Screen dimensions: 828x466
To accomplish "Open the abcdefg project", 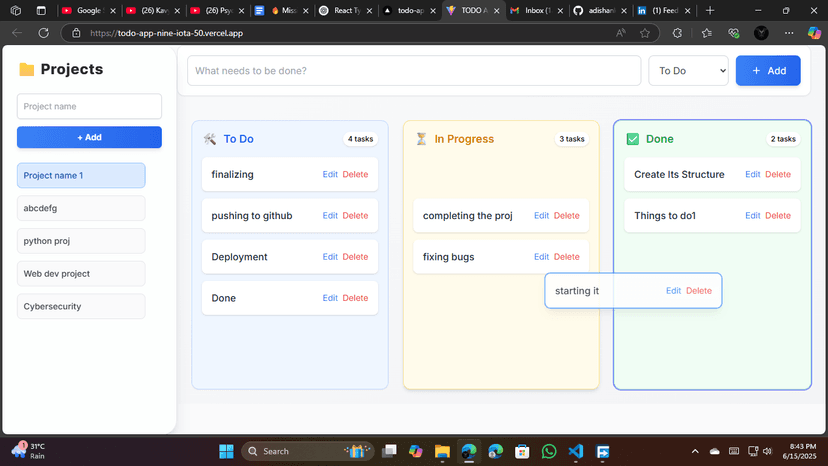I will point(81,208).
